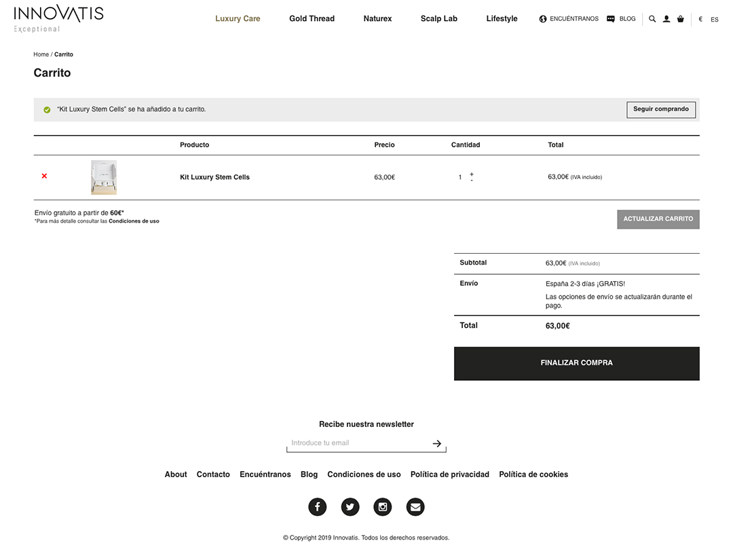Viewport: 733px width, 560px height.
Task: Click the Seguir comprando button
Action: pos(661,109)
